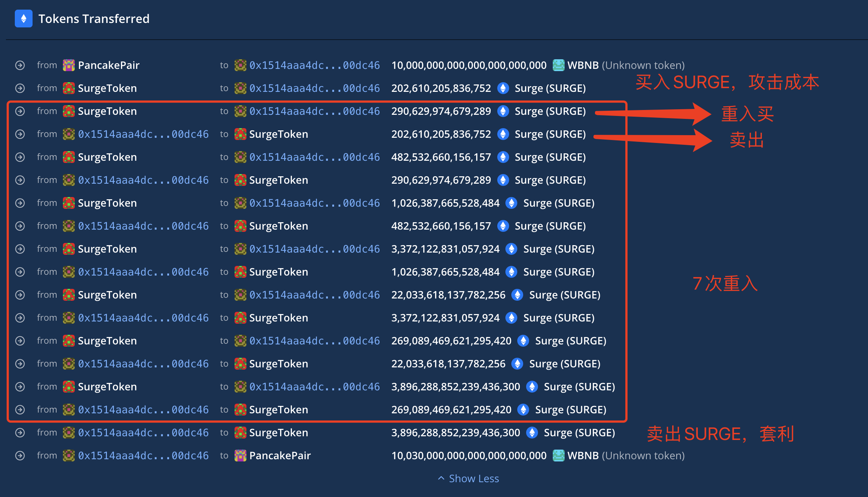Open PancakePair sender link in first row

pyautogui.click(x=108, y=65)
